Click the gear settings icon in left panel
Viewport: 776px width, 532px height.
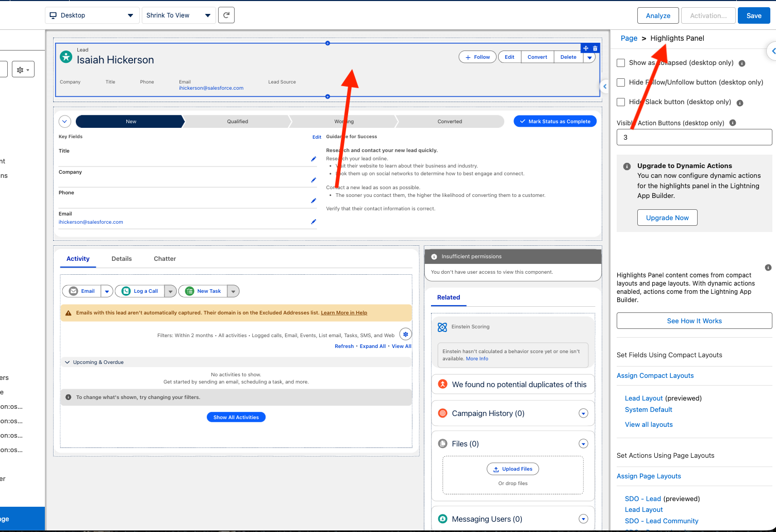[x=23, y=70]
